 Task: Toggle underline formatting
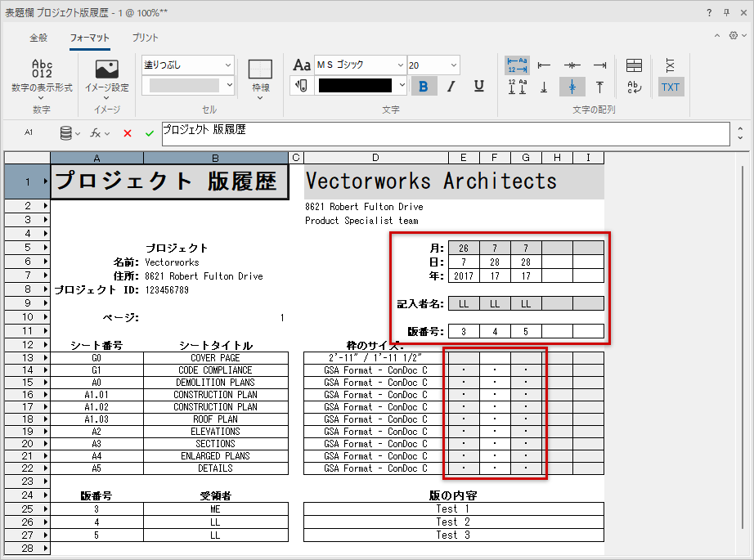478,87
